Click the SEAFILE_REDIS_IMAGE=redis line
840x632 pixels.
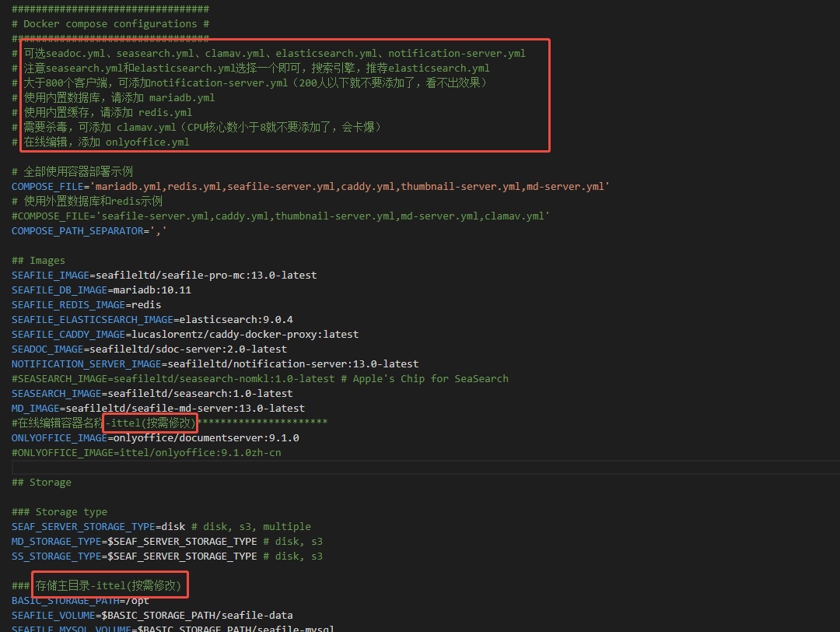(86, 305)
